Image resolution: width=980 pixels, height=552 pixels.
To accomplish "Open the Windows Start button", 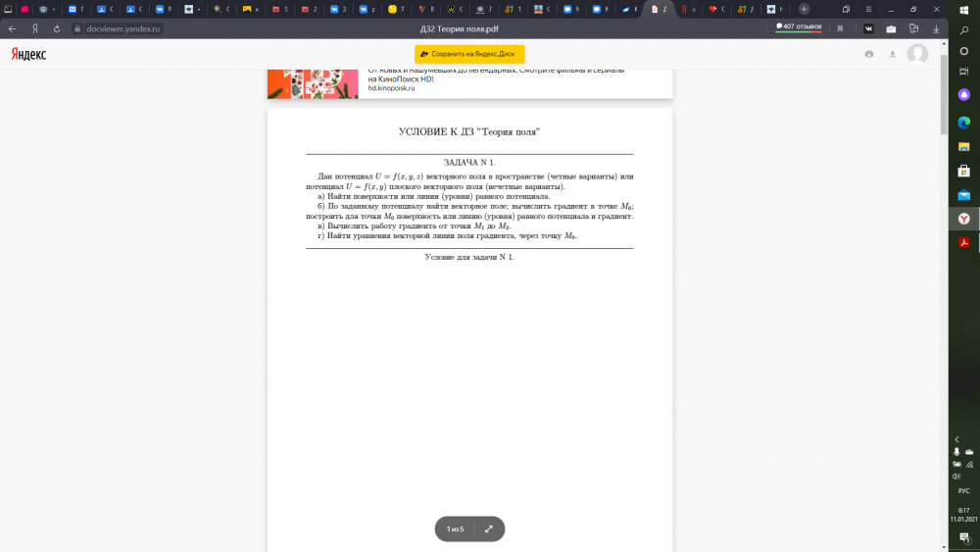I will [963, 10].
